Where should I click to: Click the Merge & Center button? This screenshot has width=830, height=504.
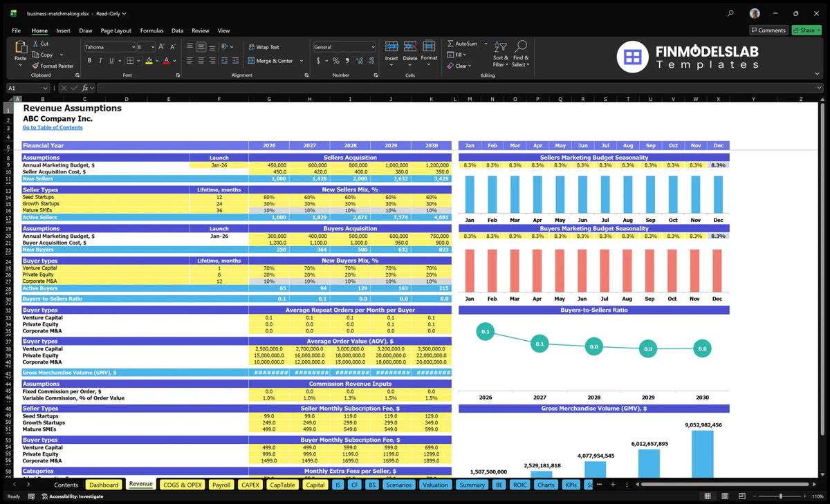tap(270, 61)
